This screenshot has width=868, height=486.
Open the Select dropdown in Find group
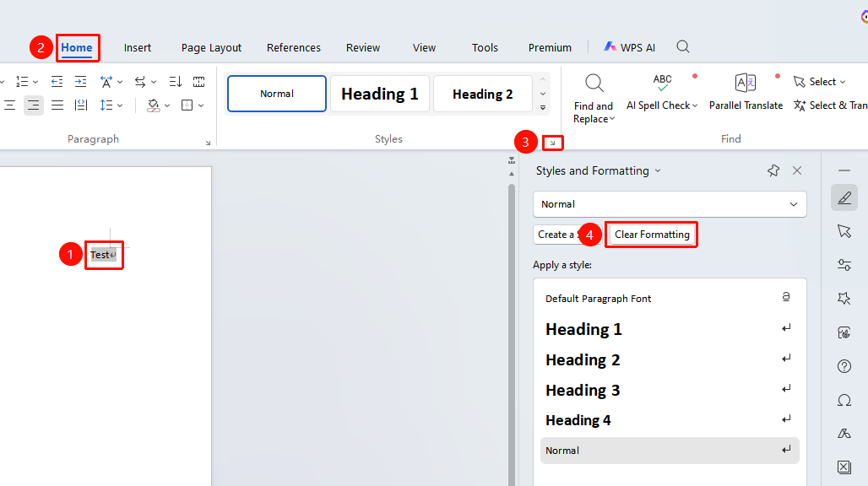(x=820, y=82)
